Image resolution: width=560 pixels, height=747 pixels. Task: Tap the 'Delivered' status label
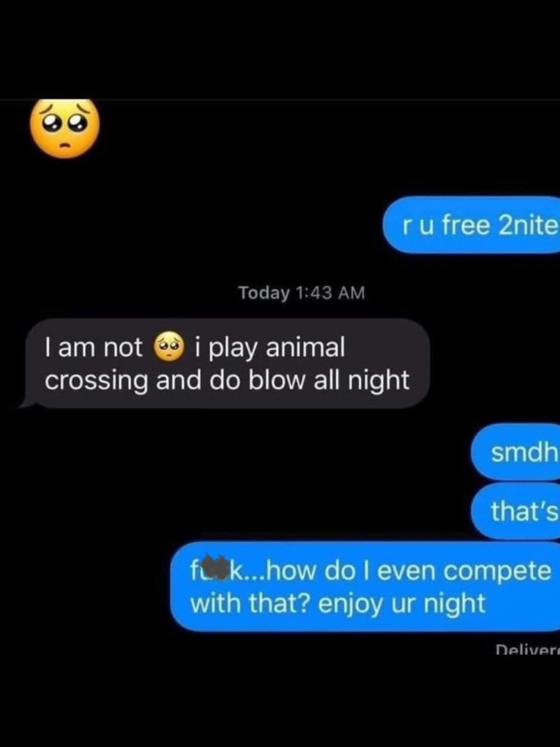click(528, 650)
